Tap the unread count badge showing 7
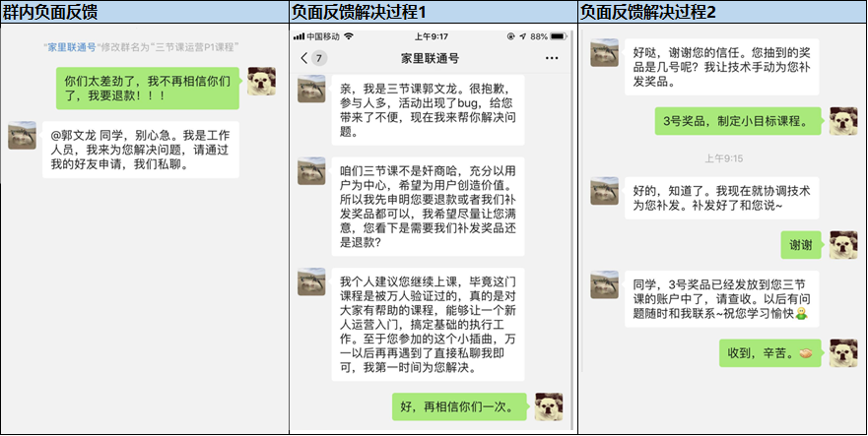The image size is (868, 436). tap(319, 58)
